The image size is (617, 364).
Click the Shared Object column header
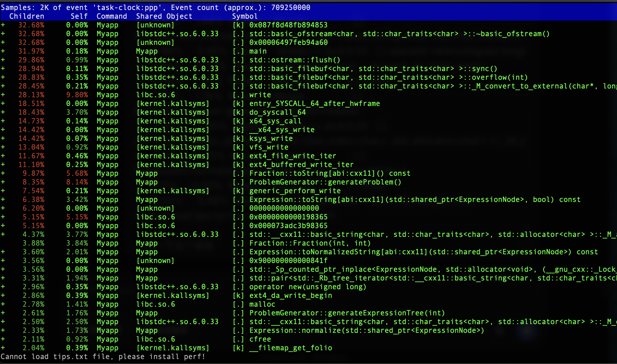[x=164, y=16]
